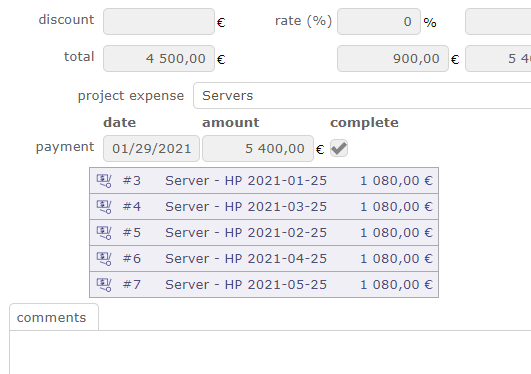Viewport: 531px width, 374px height.
Task: Click the 1 080,00 € amount of row #5
Action: 396,233
